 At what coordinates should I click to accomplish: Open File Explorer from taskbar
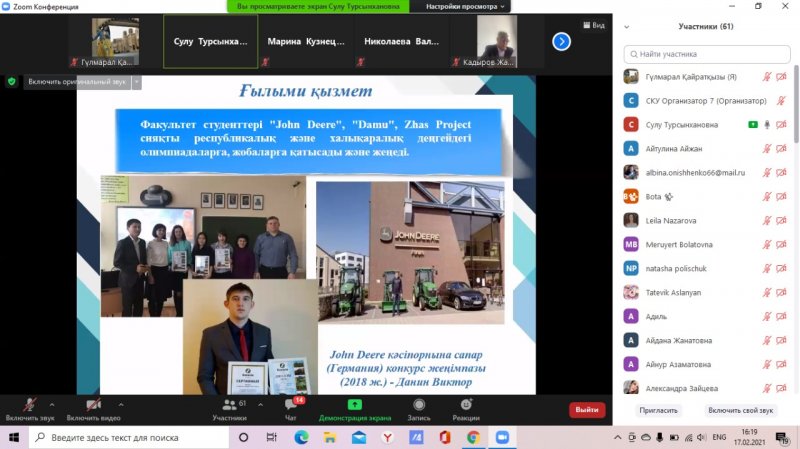(330, 437)
